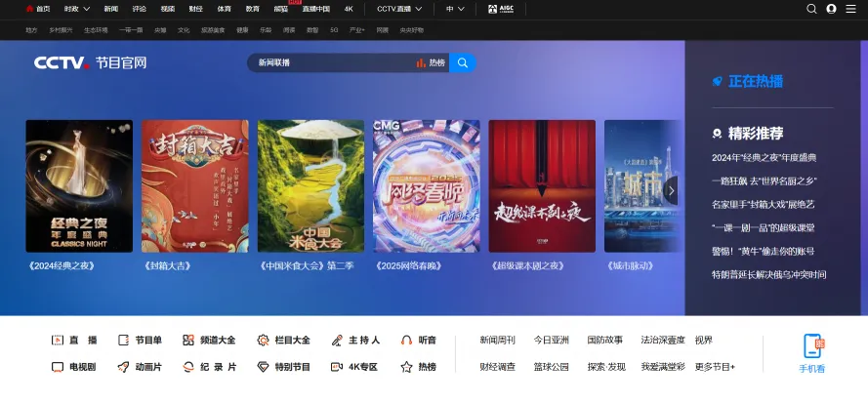Image resolution: width=868 pixels, height=402 pixels.
Task: Open link 一路狂飙 去"世界名厨之乡"
Action: pos(765,181)
